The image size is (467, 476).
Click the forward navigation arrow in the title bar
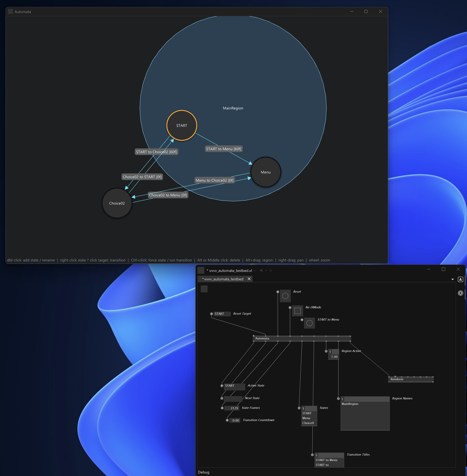[x=271, y=270]
